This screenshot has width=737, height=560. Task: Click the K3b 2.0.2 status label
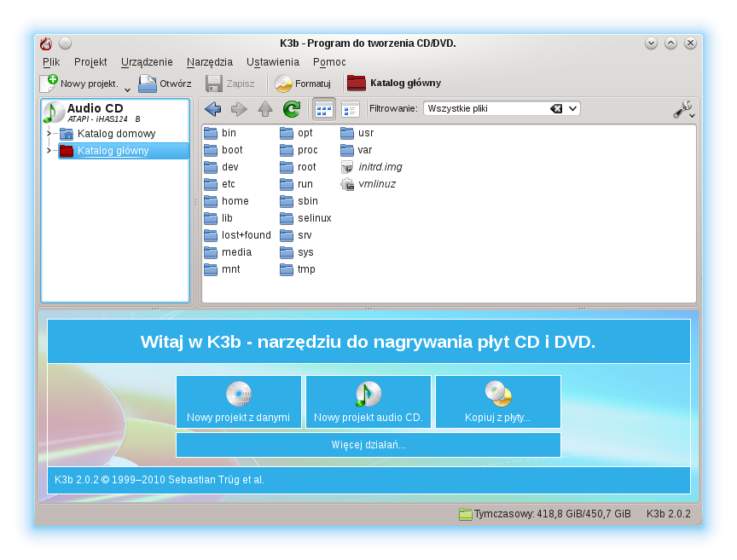[x=669, y=514]
